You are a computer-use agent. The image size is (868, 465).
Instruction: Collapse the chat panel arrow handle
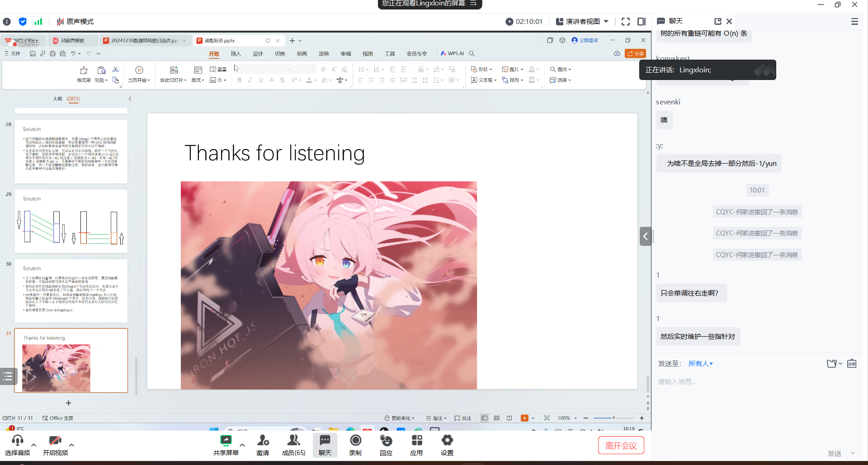point(646,236)
